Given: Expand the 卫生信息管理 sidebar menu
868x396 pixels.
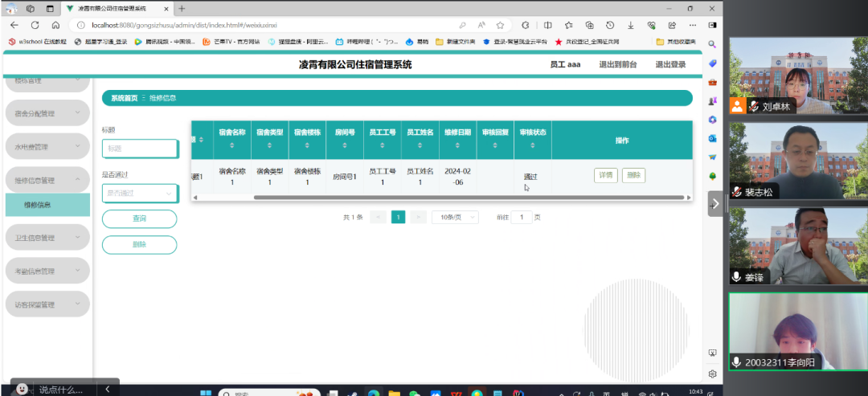Looking at the screenshot, I should (x=47, y=238).
